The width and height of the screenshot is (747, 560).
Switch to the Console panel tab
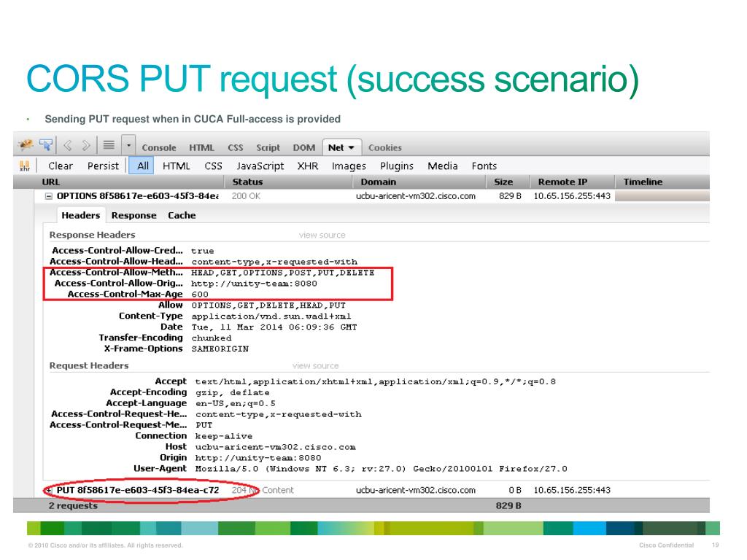pyautogui.click(x=159, y=147)
